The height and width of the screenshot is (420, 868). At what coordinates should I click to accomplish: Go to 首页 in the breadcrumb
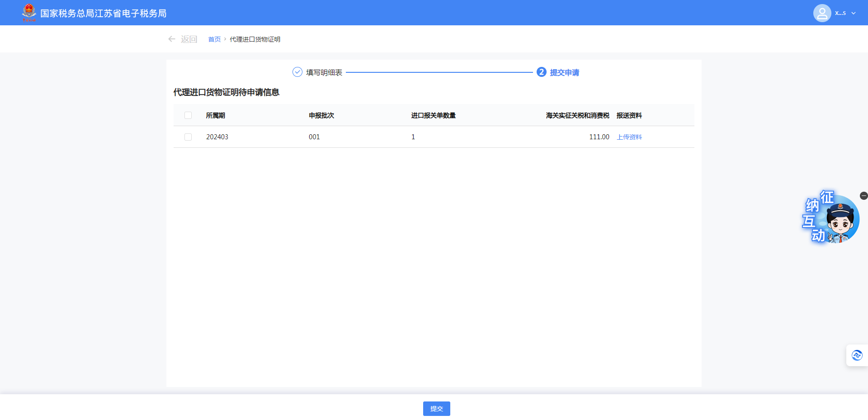click(x=214, y=39)
